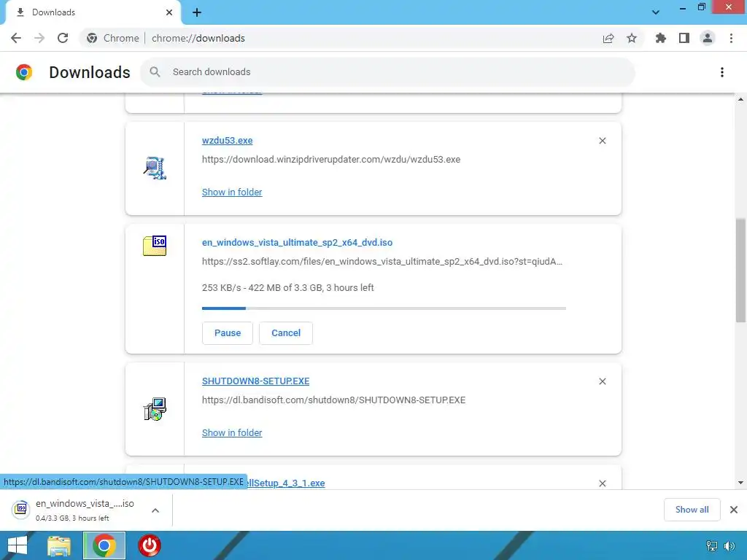Open Chrome's main three-dot menu
Image resolution: width=747 pixels, height=560 pixels.
tap(731, 38)
